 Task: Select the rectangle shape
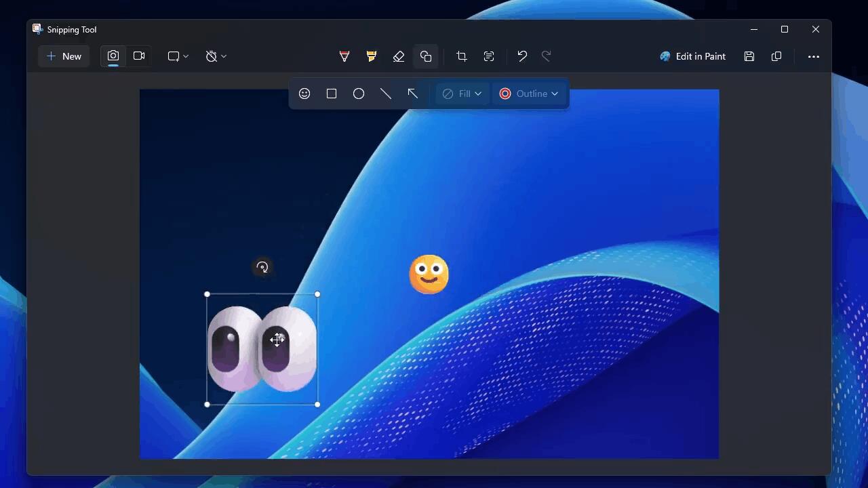332,94
